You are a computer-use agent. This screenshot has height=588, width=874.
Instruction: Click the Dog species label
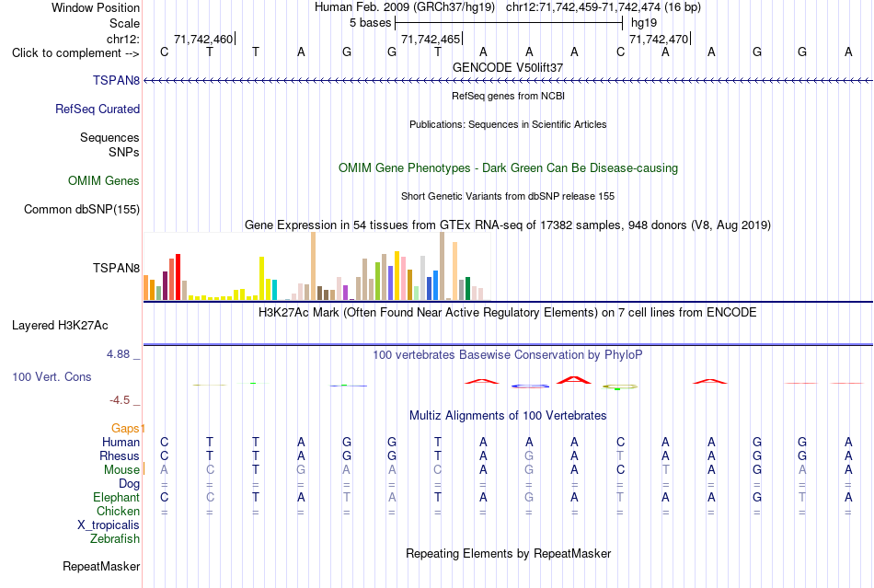[130, 483]
